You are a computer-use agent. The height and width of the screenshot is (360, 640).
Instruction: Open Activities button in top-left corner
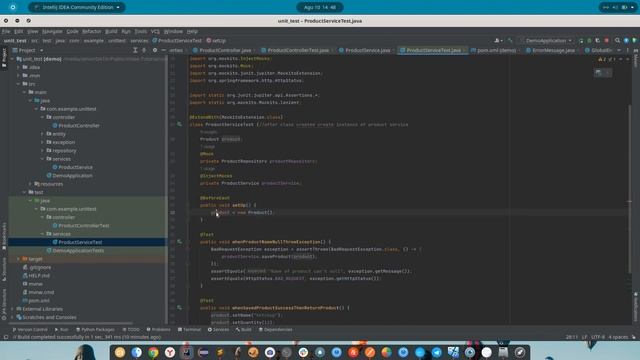point(13,7)
